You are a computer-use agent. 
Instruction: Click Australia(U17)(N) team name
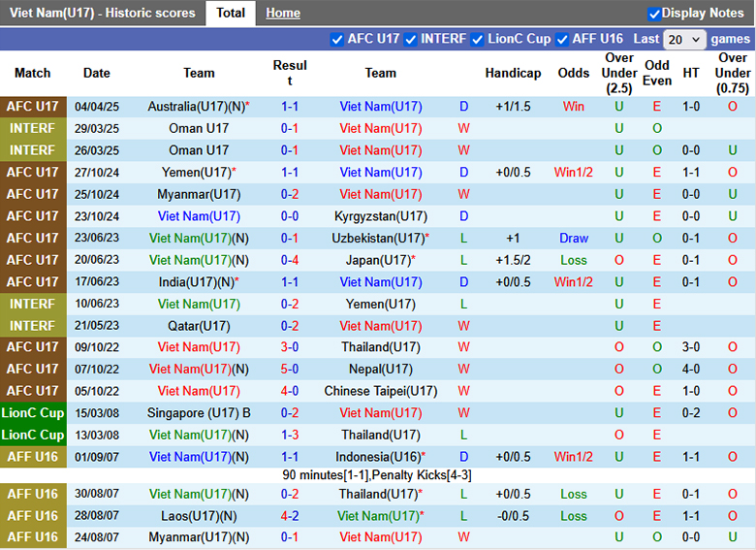click(x=197, y=107)
